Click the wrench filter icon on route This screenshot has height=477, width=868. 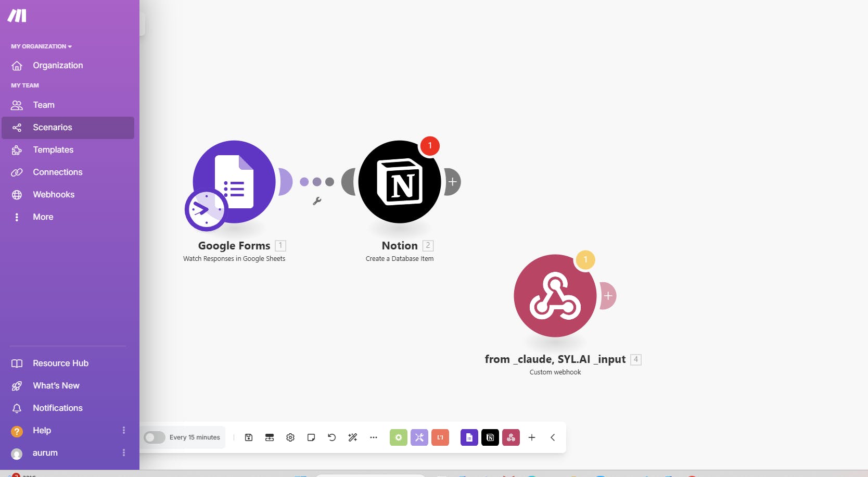coord(317,201)
